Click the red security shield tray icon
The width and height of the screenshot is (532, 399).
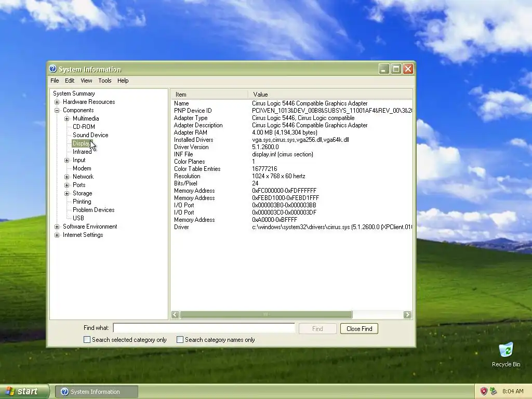point(484,391)
